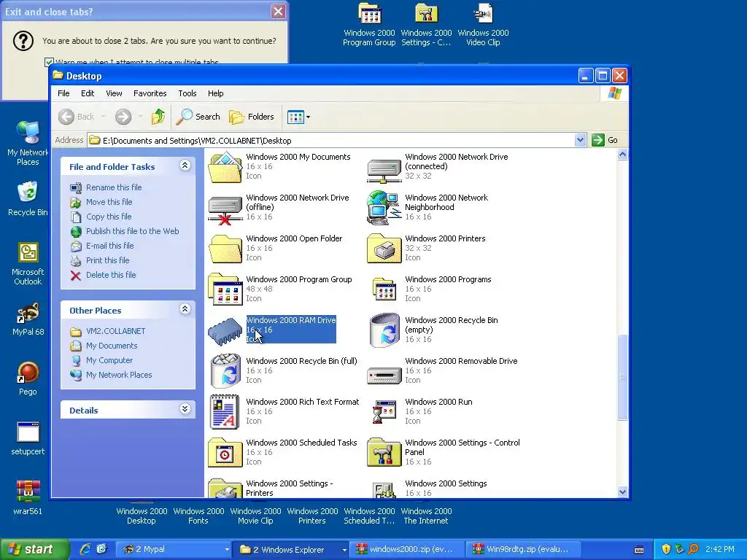The height and width of the screenshot is (560, 747).
Task: Click Copy this file link
Action: 109,216
